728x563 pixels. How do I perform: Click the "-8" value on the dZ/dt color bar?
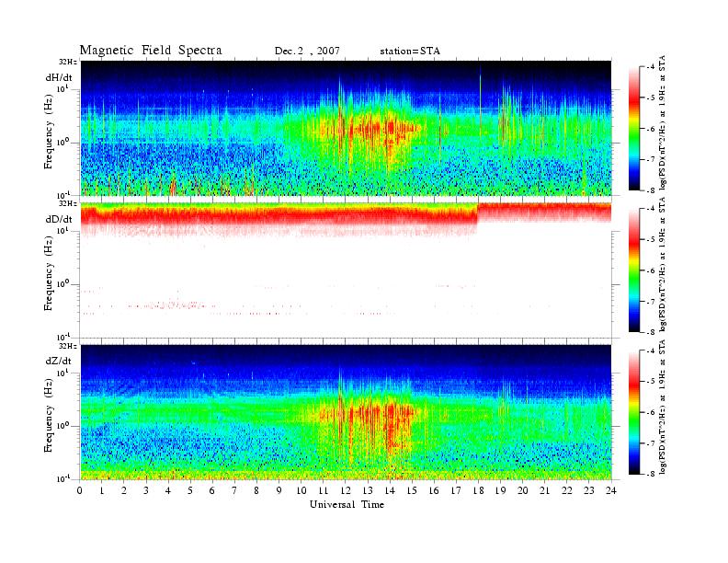coord(650,474)
